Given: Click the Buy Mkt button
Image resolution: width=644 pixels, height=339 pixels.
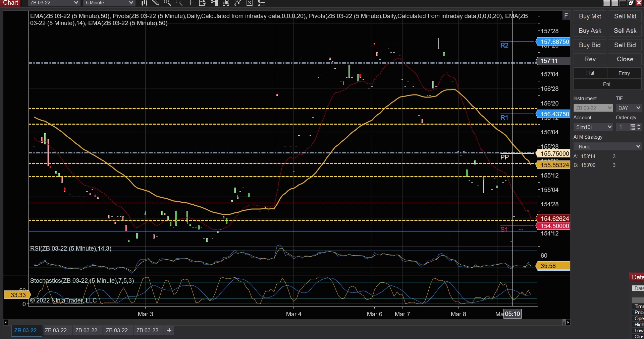Looking at the screenshot, I should [590, 16].
